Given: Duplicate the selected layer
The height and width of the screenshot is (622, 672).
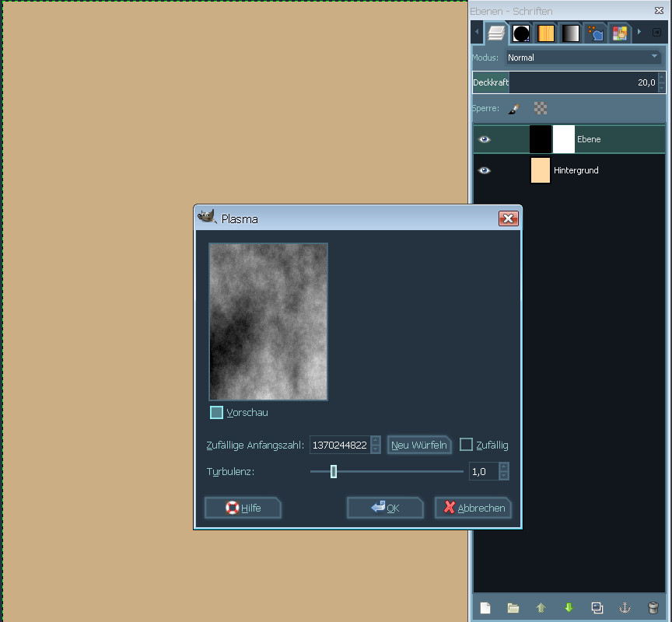Looking at the screenshot, I should [x=597, y=608].
